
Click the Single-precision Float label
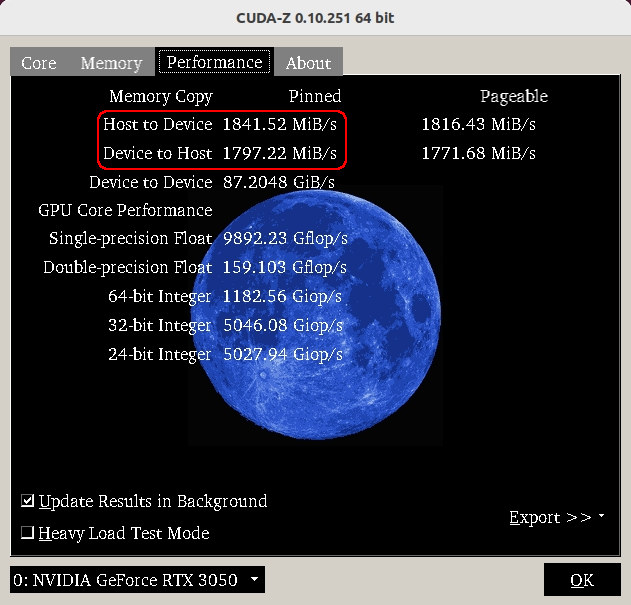click(131, 238)
